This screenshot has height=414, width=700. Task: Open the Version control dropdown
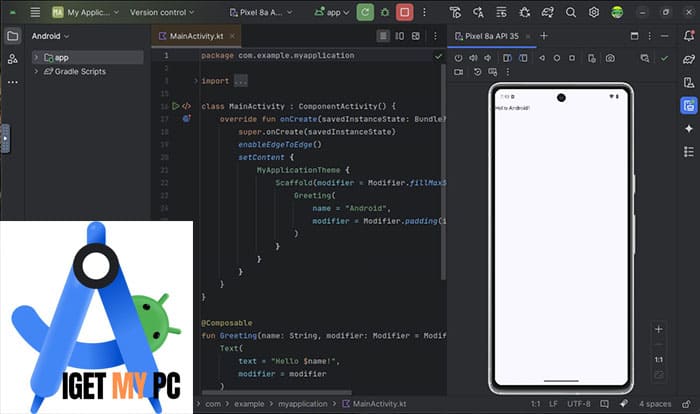click(164, 12)
